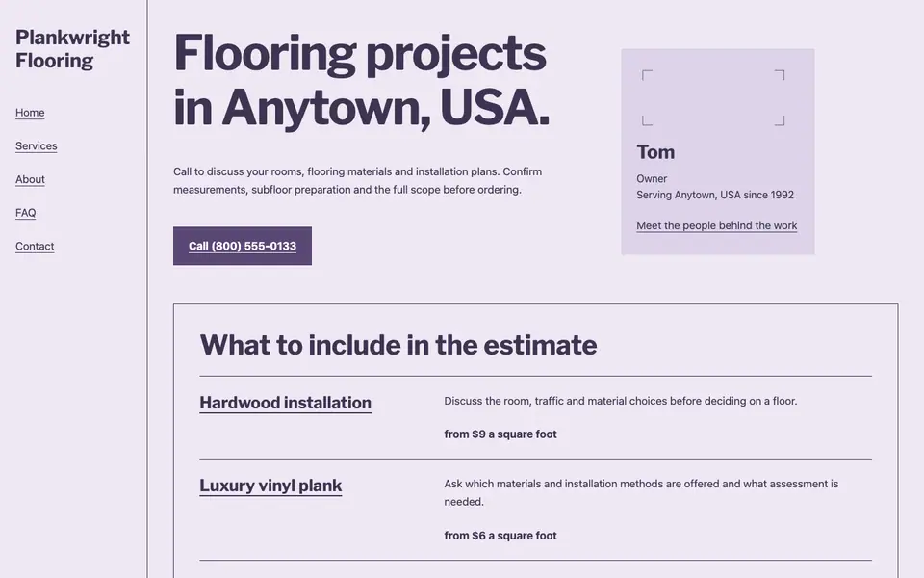Click 'Serving Anytown, USA since 1992' text
924x578 pixels.
(x=715, y=195)
